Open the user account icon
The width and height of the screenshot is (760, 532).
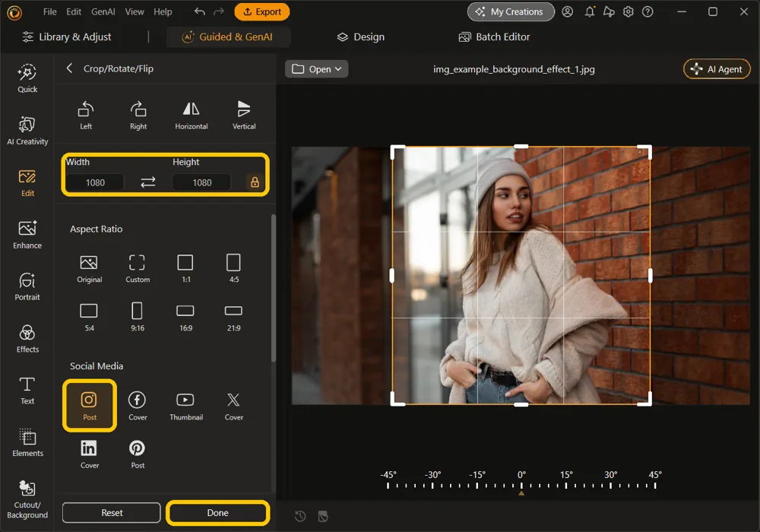pos(567,11)
